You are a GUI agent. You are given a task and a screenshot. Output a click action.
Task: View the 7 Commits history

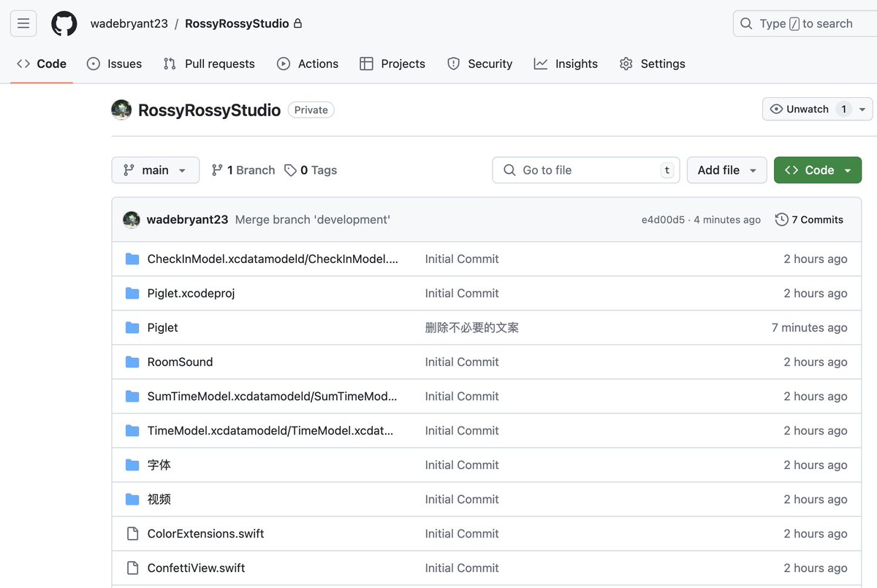point(809,220)
